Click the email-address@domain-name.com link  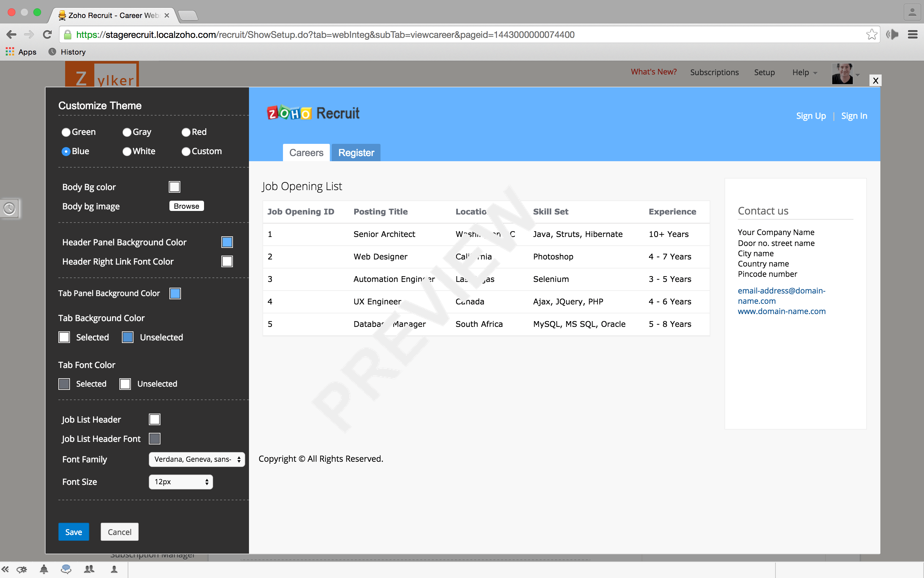(781, 295)
